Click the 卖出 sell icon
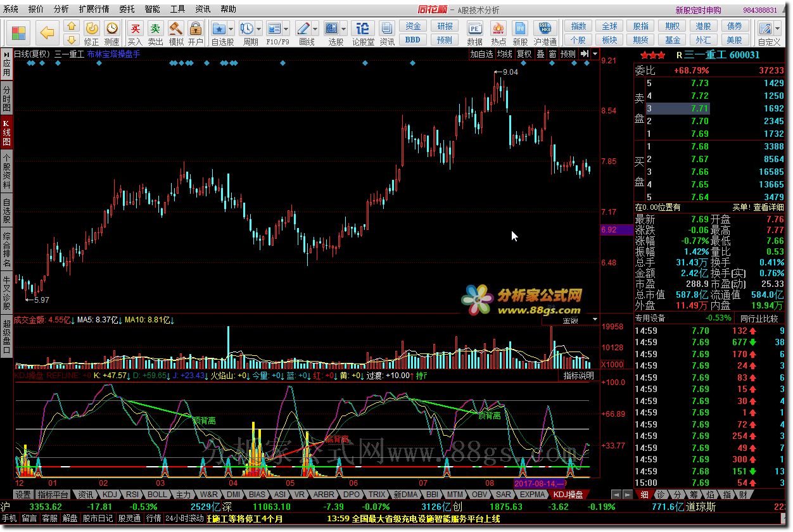 click(x=155, y=33)
